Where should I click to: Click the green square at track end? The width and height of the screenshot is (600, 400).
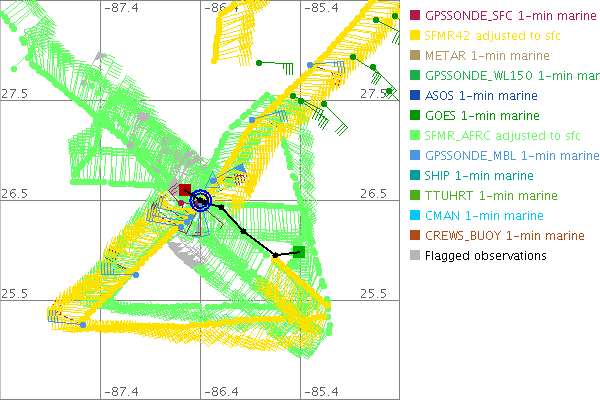(x=298, y=251)
